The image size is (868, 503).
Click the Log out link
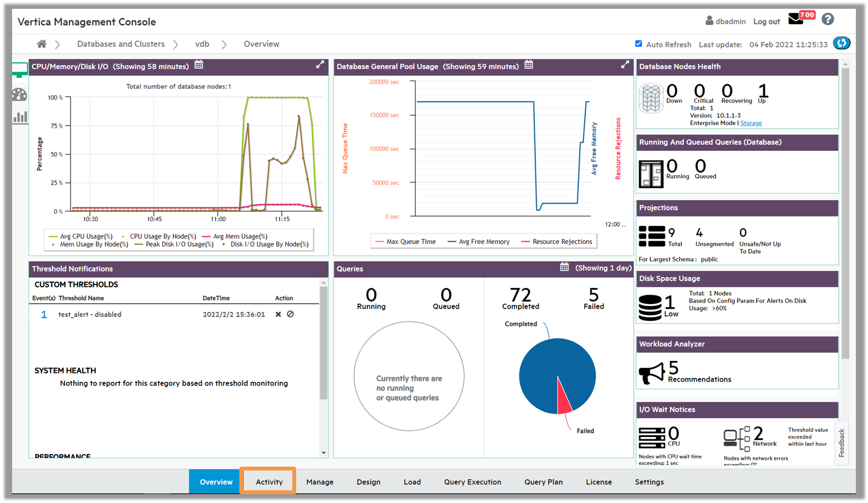pyautogui.click(x=767, y=21)
